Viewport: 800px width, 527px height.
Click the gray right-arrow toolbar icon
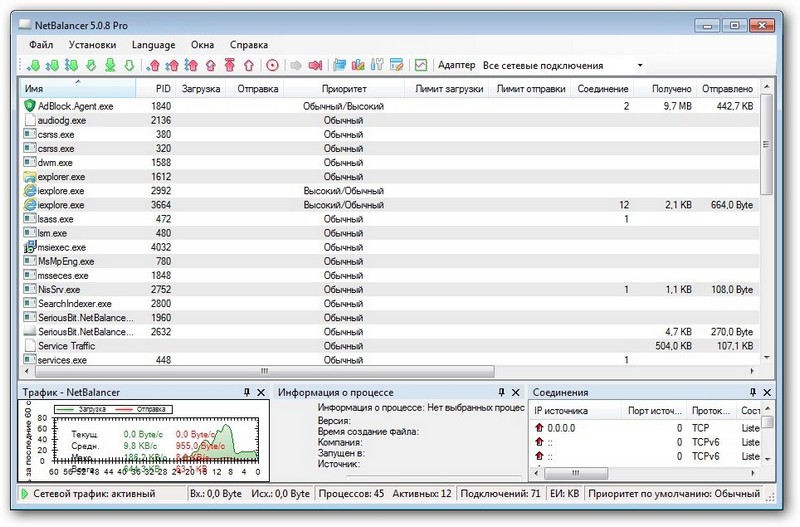pyautogui.click(x=295, y=65)
